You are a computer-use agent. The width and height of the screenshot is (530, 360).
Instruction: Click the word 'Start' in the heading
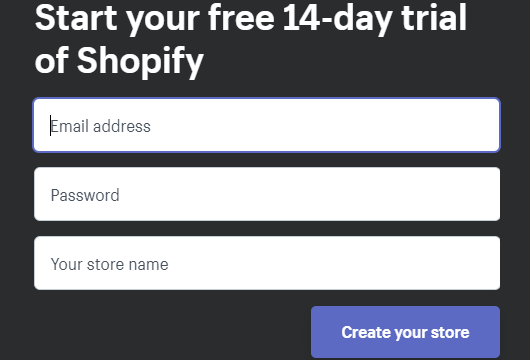pos(76,18)
